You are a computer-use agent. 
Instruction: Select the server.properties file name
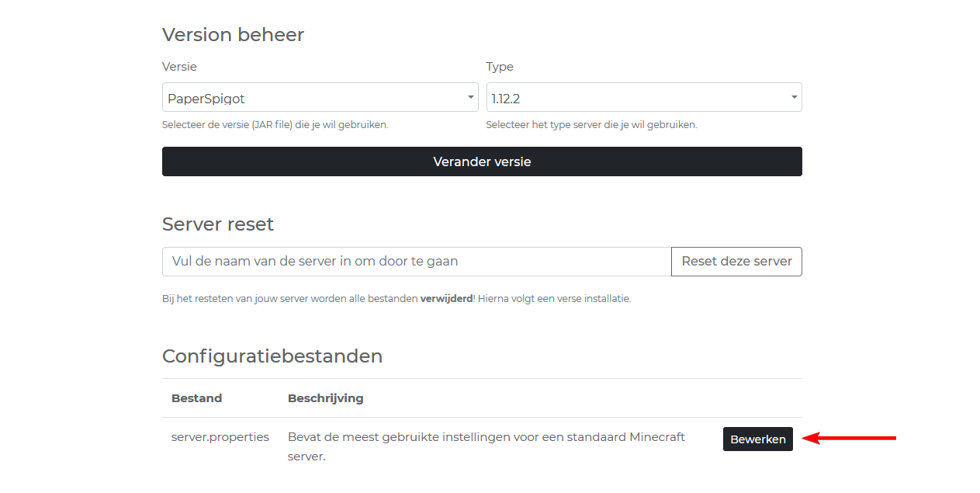(x=220, y=437)
